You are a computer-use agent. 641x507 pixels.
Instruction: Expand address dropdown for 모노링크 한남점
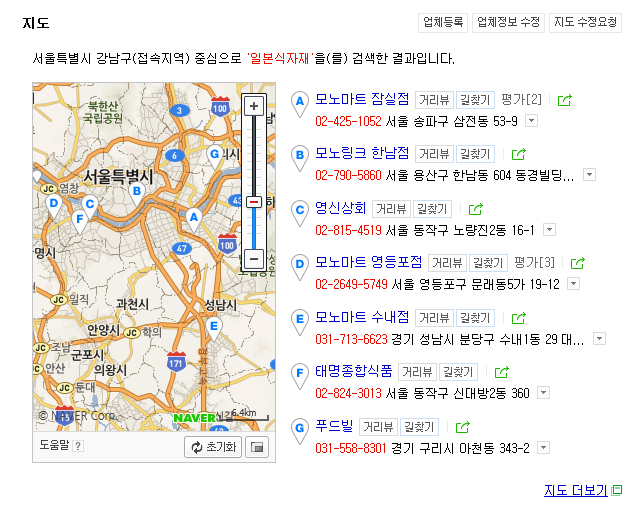click(x=589, y=175)
